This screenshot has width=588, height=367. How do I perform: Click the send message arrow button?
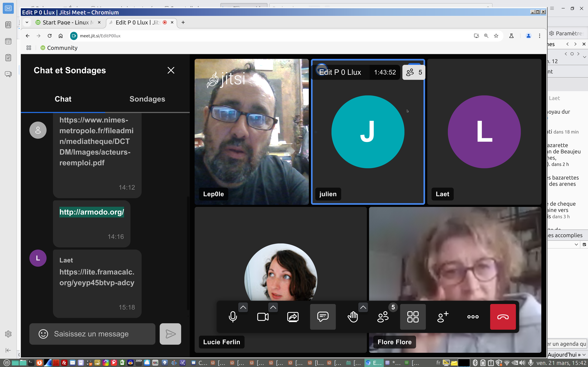(x=170, y=334)
